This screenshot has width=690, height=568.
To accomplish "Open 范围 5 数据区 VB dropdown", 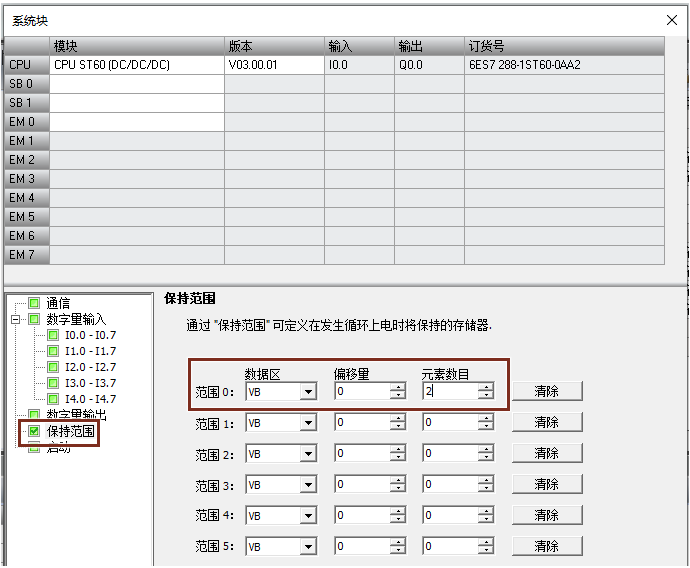I will point(308,546).
